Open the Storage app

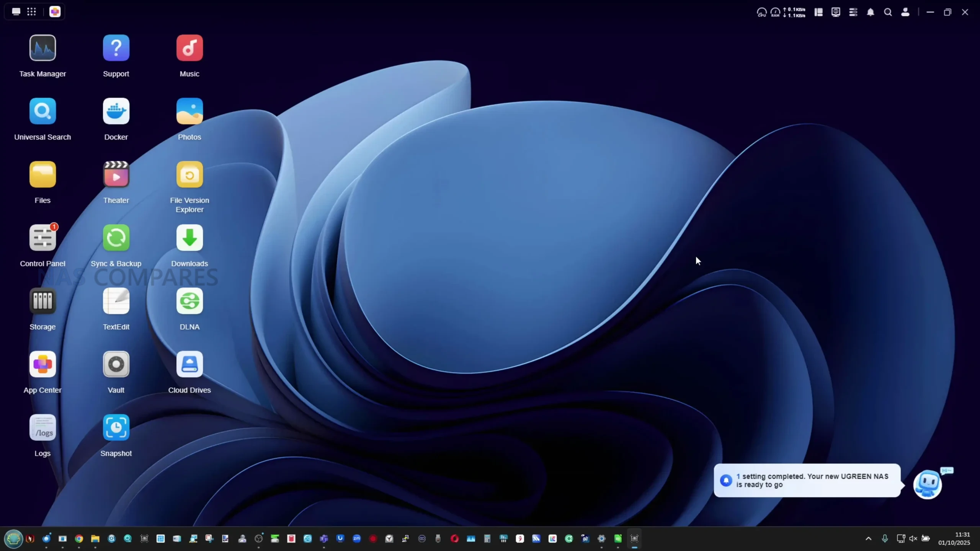click(x=42, y=301)
